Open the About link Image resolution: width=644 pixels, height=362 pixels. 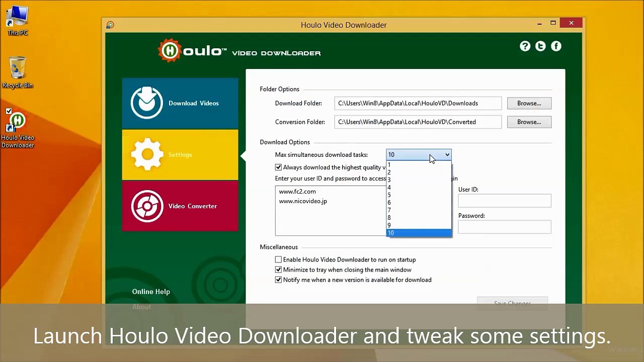click(x=141, y=307)
